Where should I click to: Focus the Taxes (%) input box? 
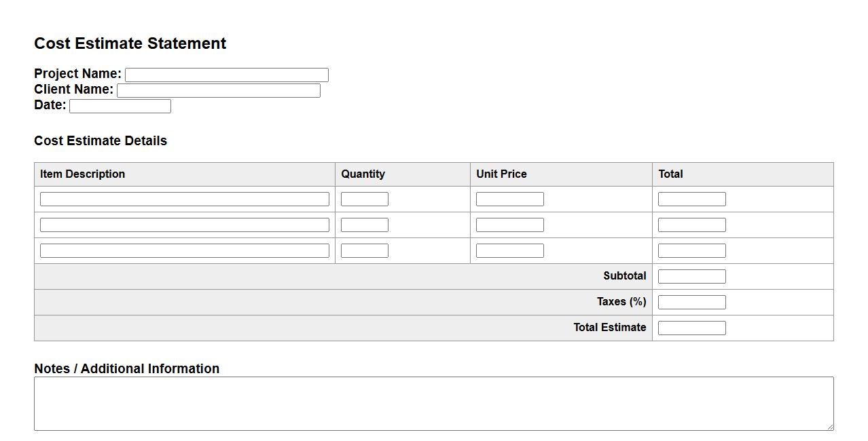[x=691, y=302]
